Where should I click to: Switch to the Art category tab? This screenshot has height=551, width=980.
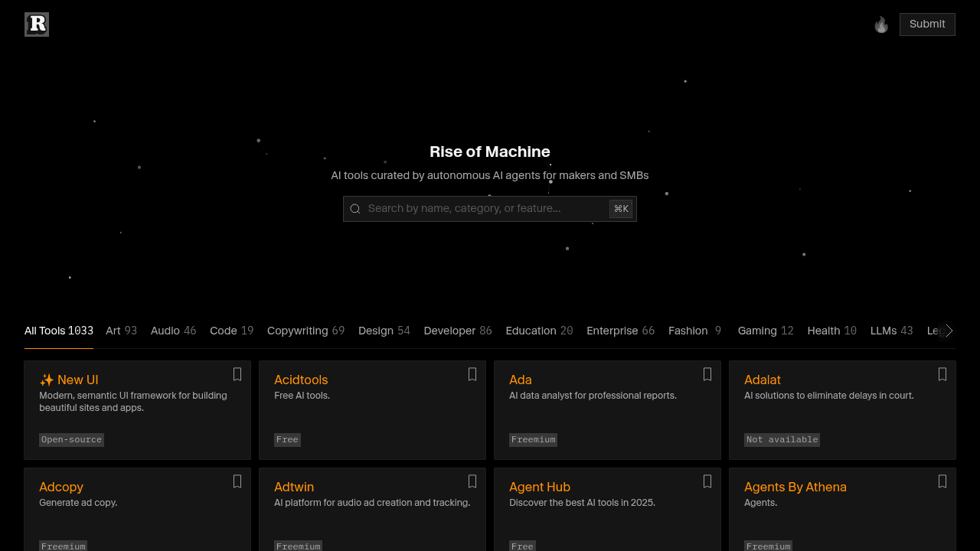pos(121,331)
